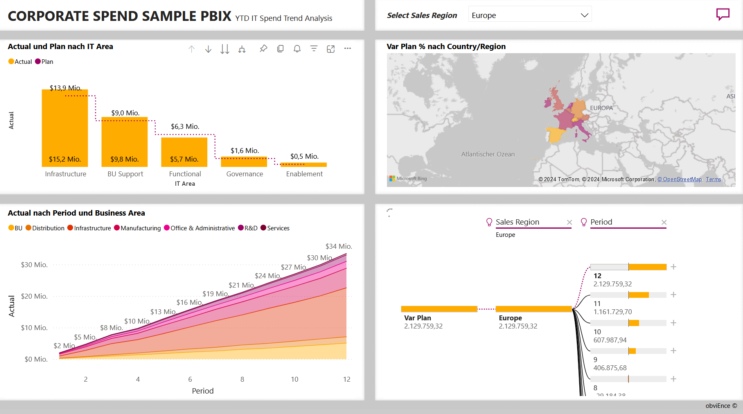Screen dimensions: 743x414
Task: Expand period 8 node with plus
Action: (673, 378)
